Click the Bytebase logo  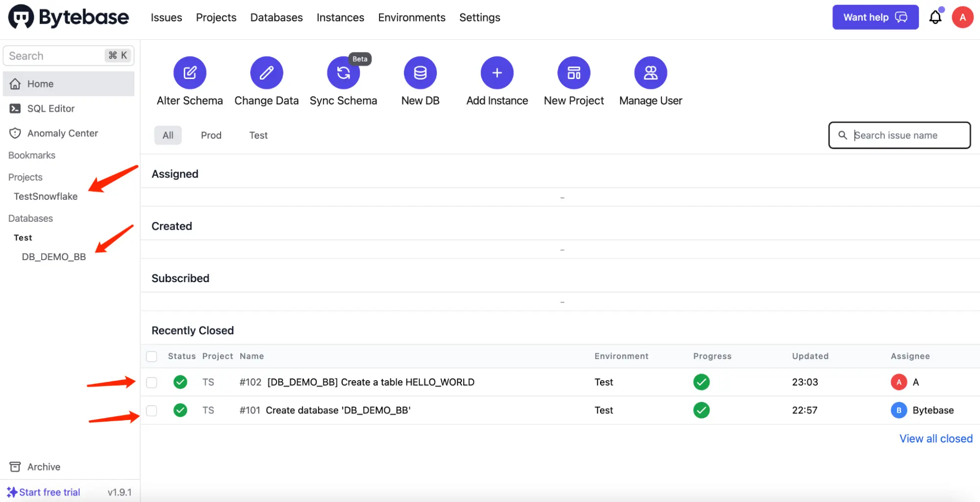pos(69,17)
